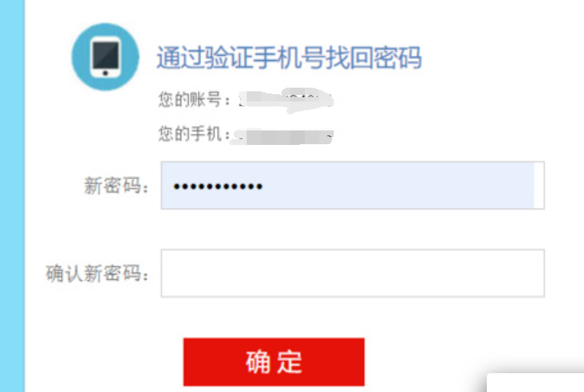Screen dimensions: 584x392
Task: Focus the empty 确认新密码 field
Action: pos(353,273)
